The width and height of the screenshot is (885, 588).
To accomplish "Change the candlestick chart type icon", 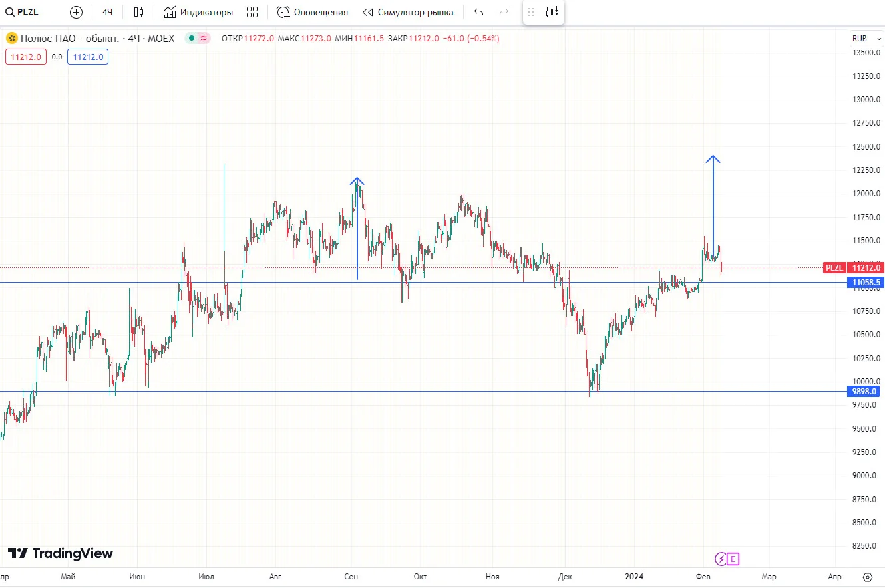I will pyautogui.click(x=138, y=12).
